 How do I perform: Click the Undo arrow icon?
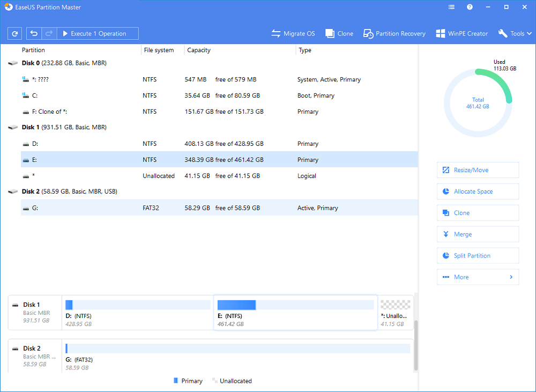(34, 33)
